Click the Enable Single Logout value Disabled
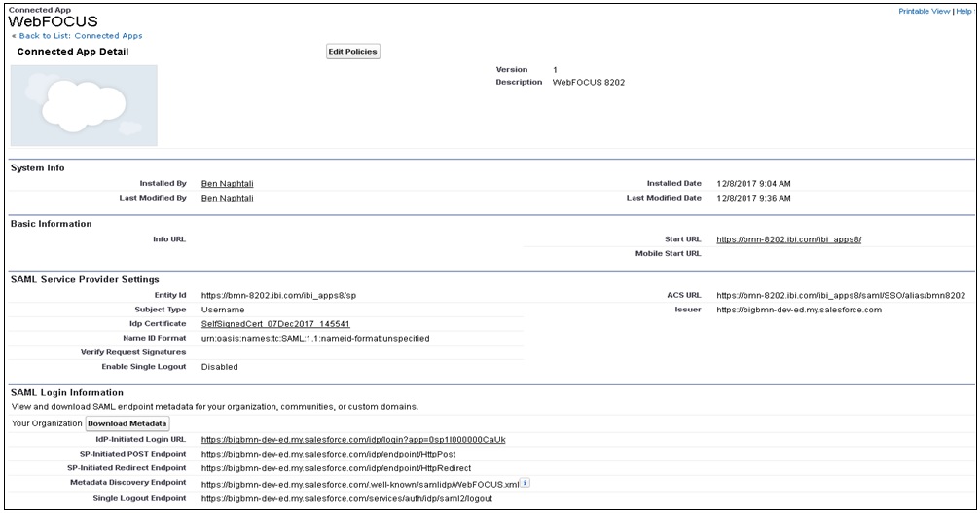Viewport: 980px width, 513px height. (x=219, y=367)
